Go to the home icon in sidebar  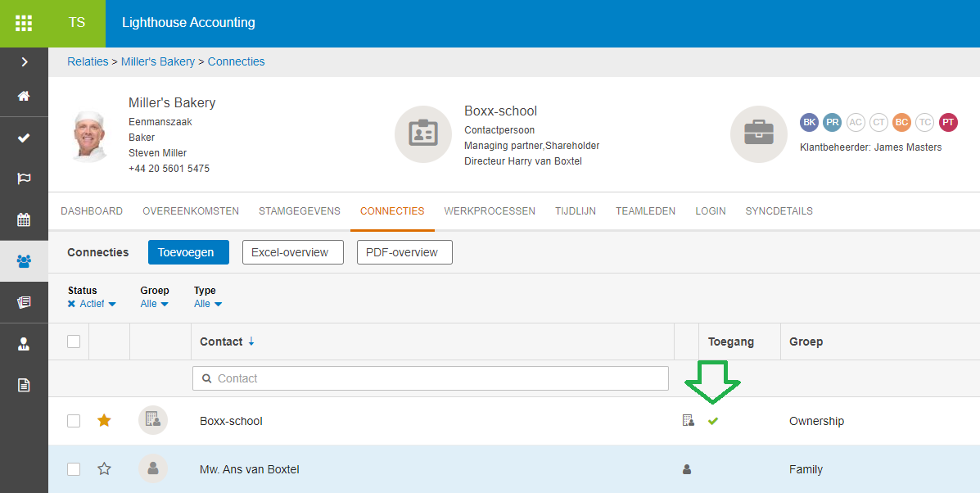tap(24, 96)
